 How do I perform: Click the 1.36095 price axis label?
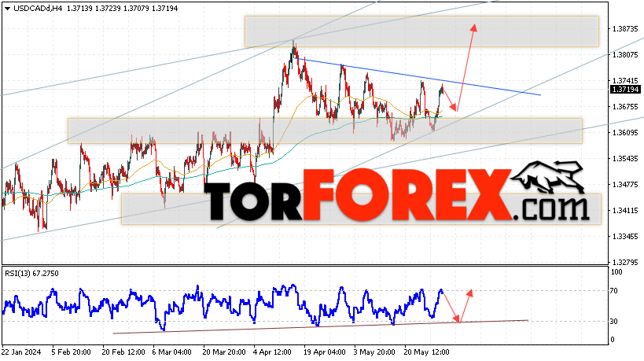(x=625, y=133)
